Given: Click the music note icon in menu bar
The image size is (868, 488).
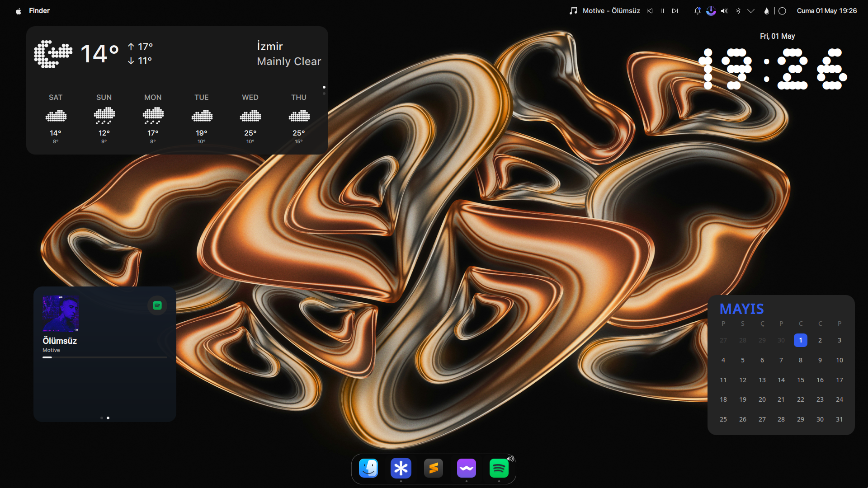Looking at the screenshot, I should coord(573,11).
